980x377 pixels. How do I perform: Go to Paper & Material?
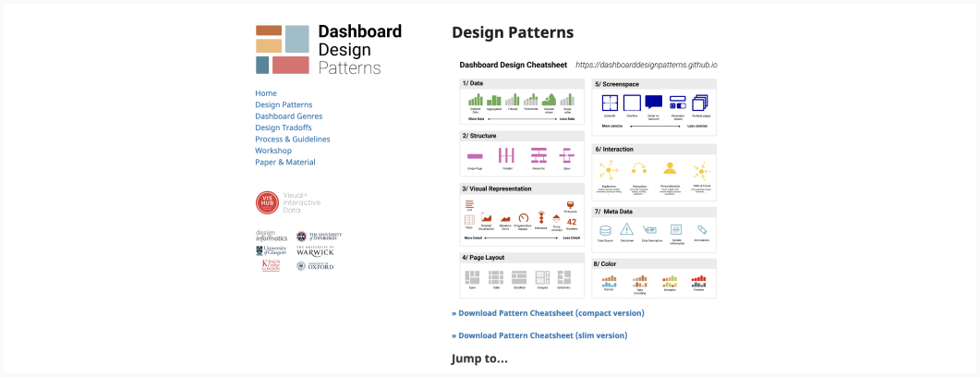point(285,163)
